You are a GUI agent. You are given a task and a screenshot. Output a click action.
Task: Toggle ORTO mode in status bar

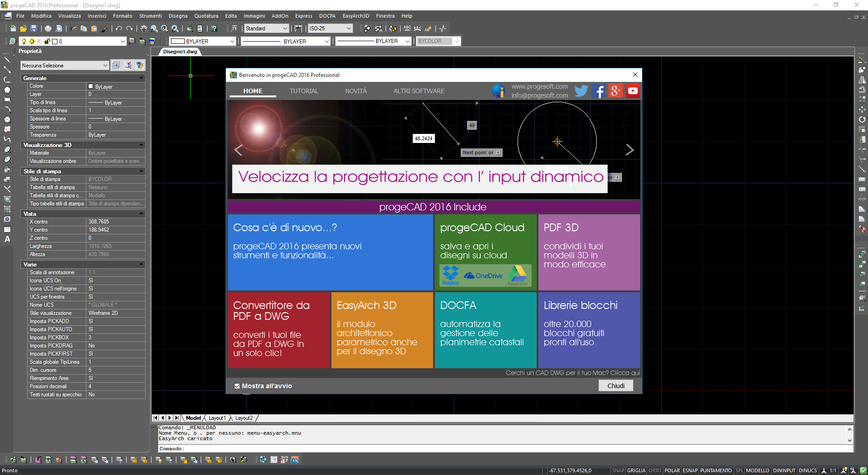click(x=655, y=470)
